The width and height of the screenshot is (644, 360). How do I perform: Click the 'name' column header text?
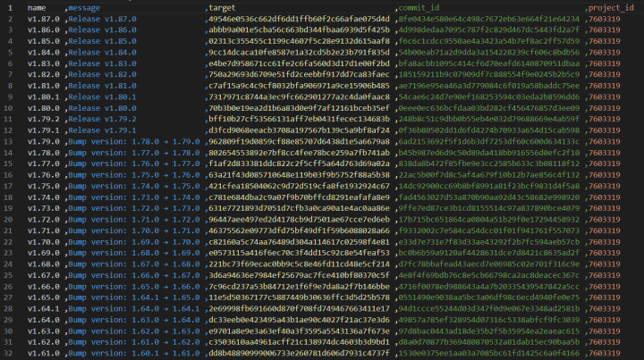[37, 7]
